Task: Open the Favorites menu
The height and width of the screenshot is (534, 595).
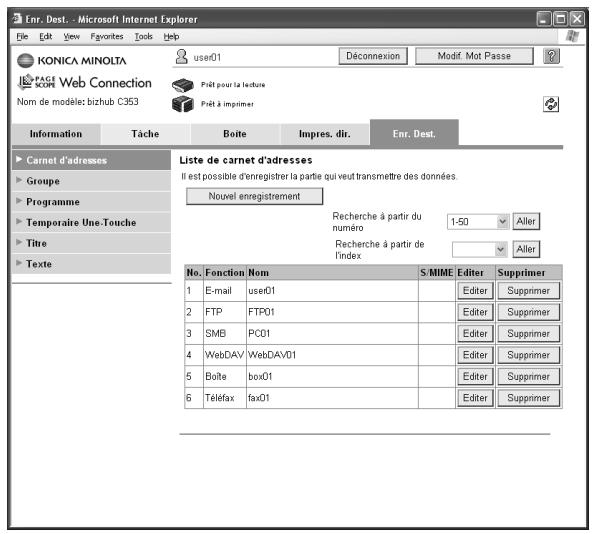Action: [x=107, y=36]
